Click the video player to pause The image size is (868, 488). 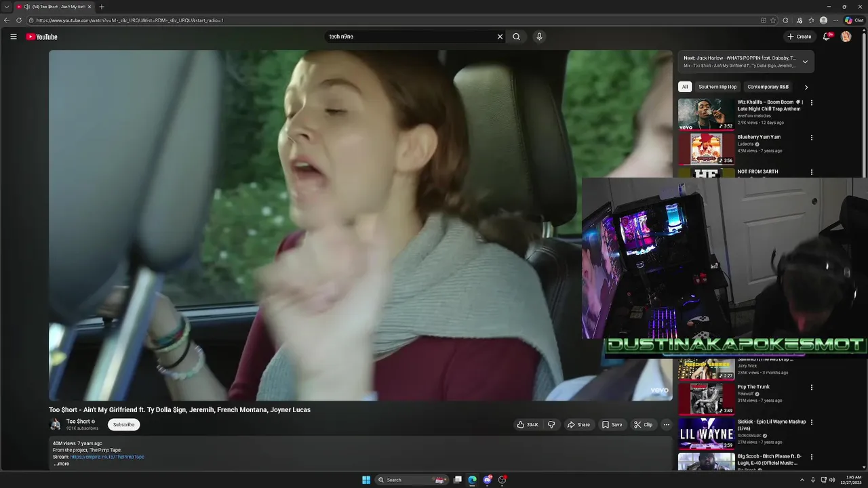tap(361, 225)
